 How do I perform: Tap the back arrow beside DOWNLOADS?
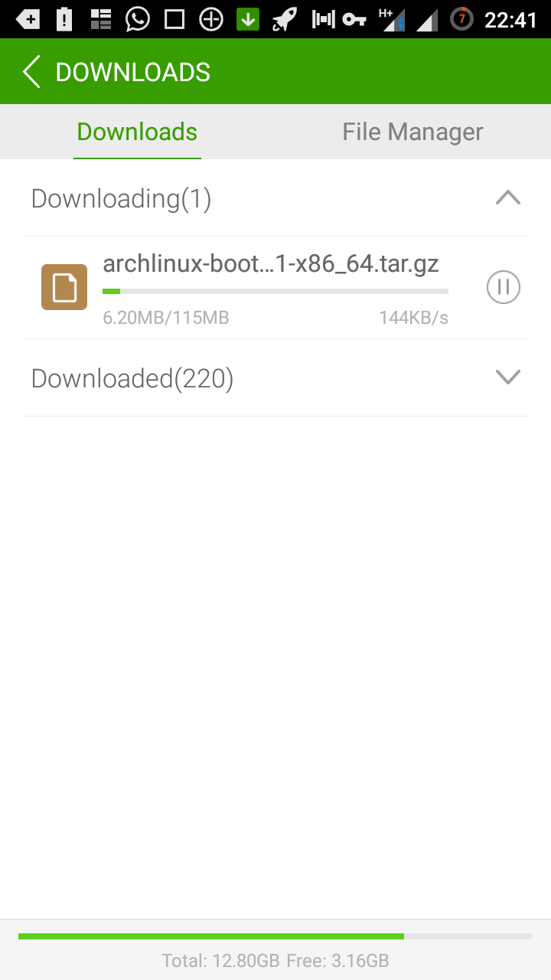click(31, 72)
